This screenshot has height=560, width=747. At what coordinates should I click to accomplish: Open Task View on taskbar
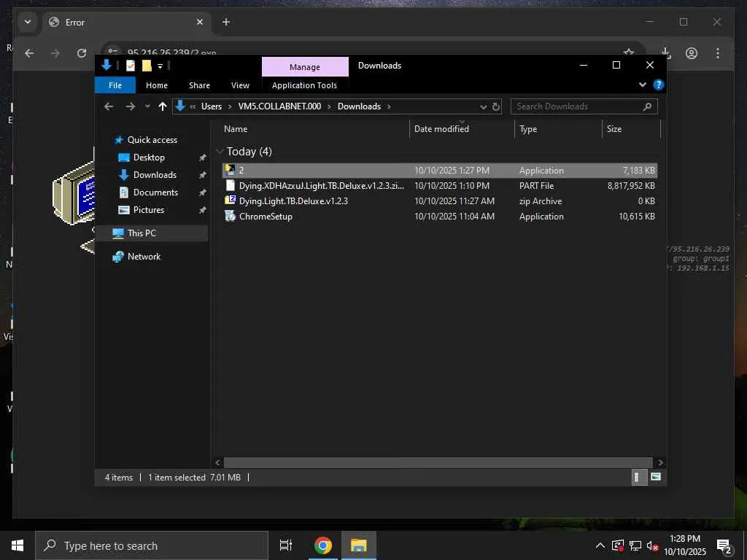(285, 545)
